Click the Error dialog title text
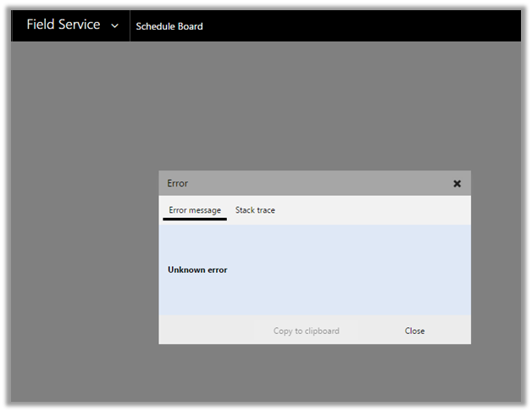Image resolution: width=532 pixels, height=412 pixels. coord(178,183)
